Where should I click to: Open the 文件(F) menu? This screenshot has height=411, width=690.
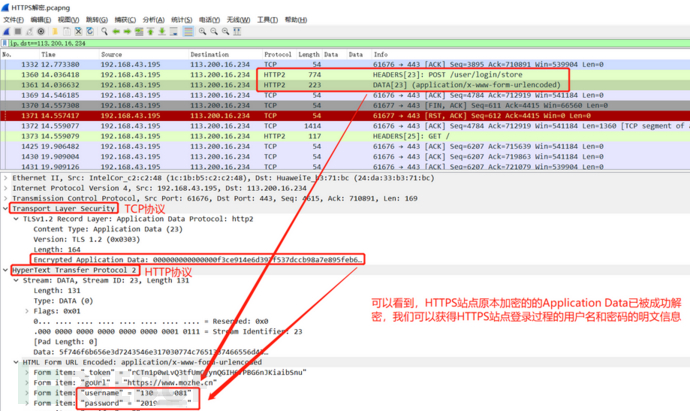point(15,19)
